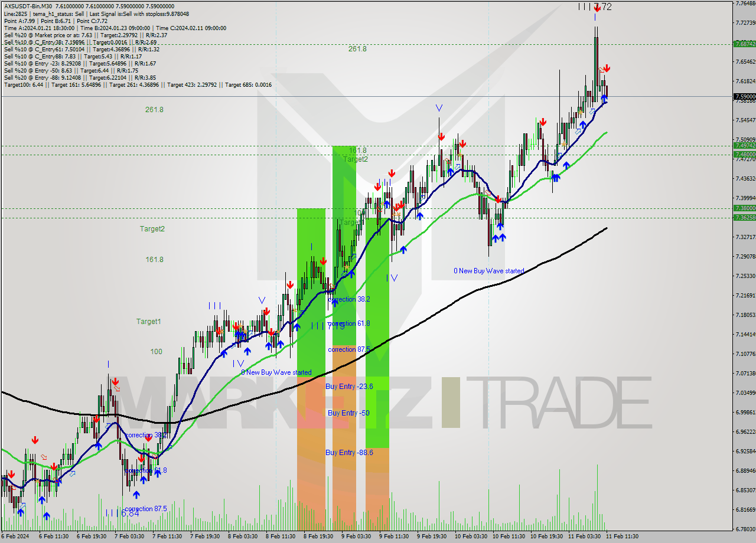Click the I I I 7.72 wave label
Image resolution: width=756 pixels, height=543 pixels.
pyautogui.click(x=595, y=6)
